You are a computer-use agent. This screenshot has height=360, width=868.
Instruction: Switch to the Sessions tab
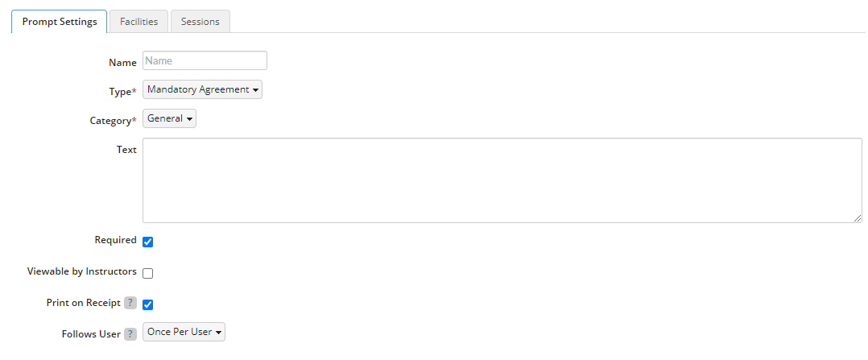point(200,22)
